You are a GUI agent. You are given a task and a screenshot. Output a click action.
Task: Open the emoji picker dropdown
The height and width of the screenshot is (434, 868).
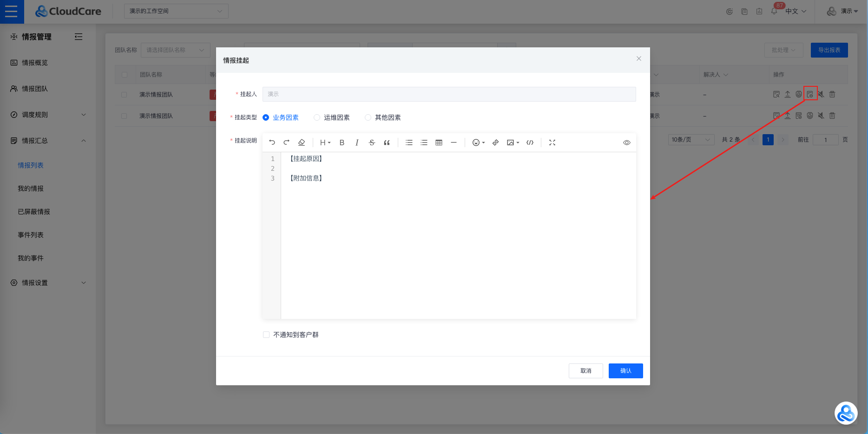coord(478,143)
